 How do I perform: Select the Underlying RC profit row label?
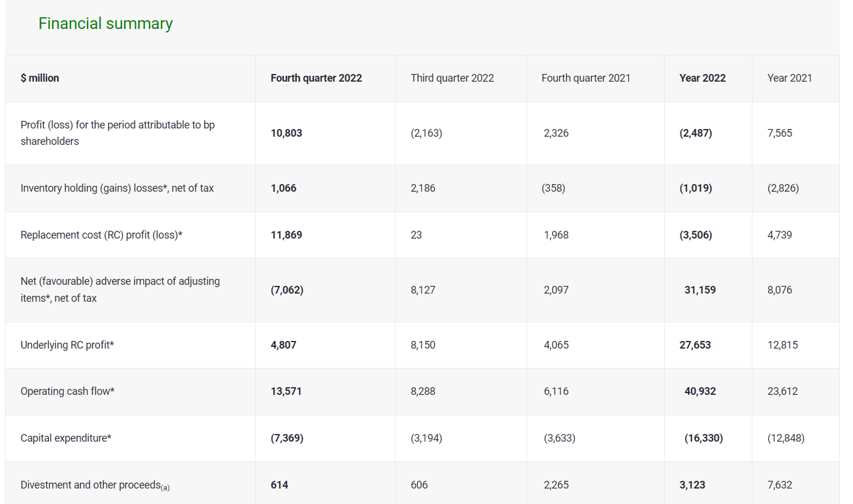point(67,345)
